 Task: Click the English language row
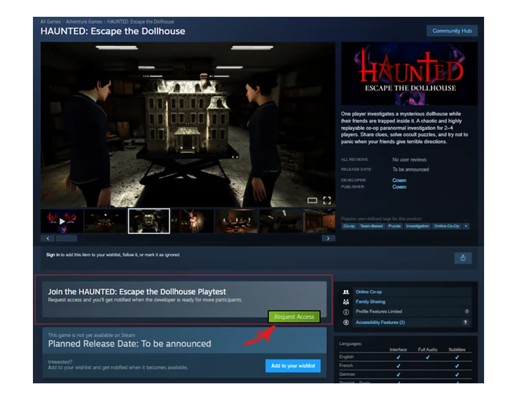(x=405, y=357)
